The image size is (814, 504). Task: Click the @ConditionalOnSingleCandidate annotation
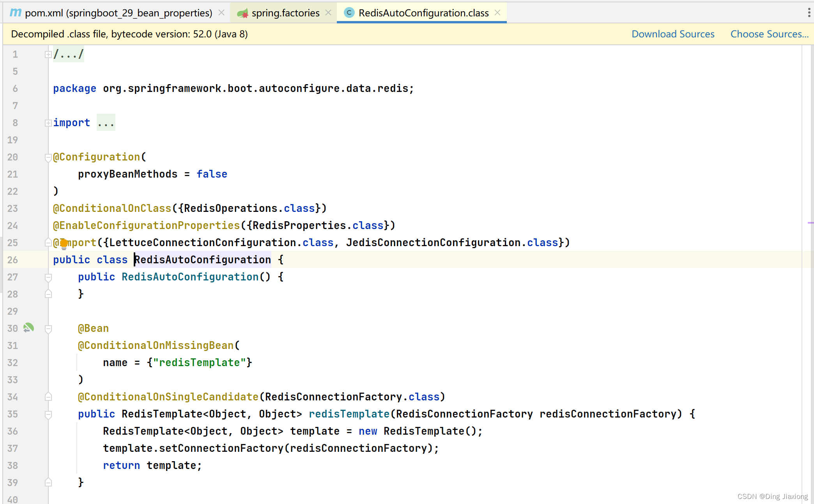point(168,397)
